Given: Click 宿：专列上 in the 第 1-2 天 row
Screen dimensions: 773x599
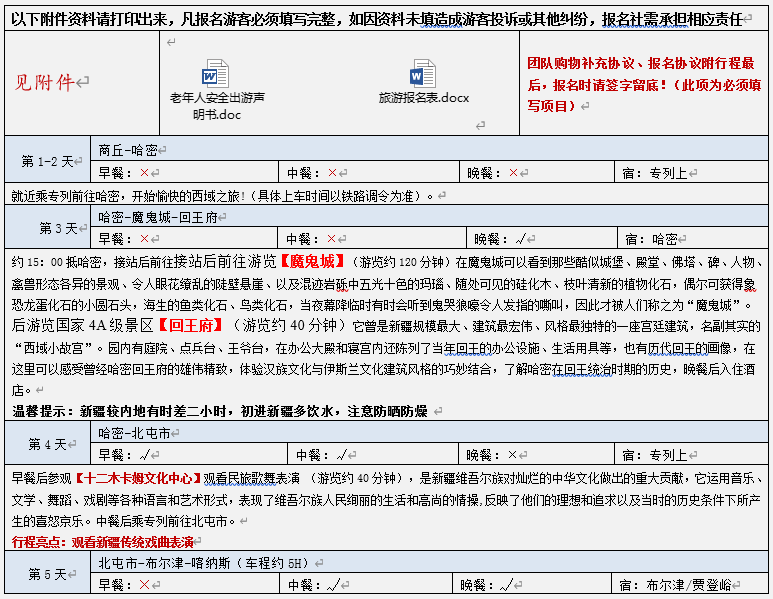Looking at the screenshot, I should click(x=691, y=173).
